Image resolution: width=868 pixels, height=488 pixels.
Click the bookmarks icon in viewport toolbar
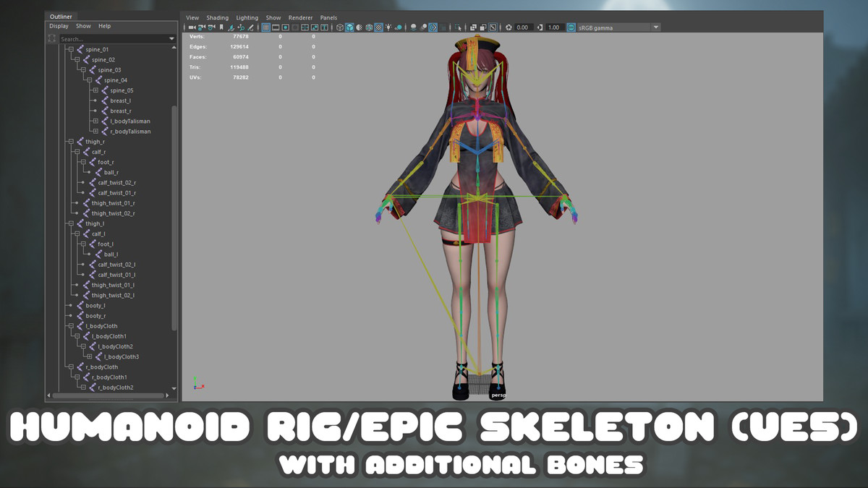tap(221, 27)
